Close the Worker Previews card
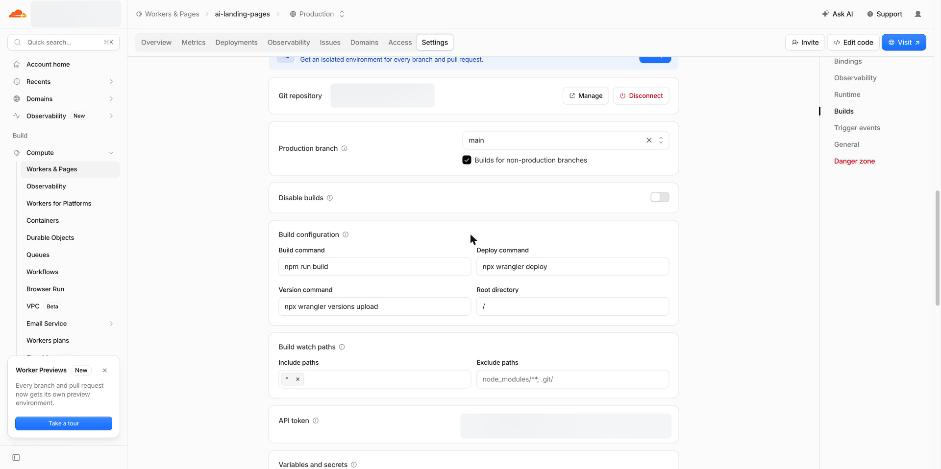941x469 pixels. [x=104, y=371]
